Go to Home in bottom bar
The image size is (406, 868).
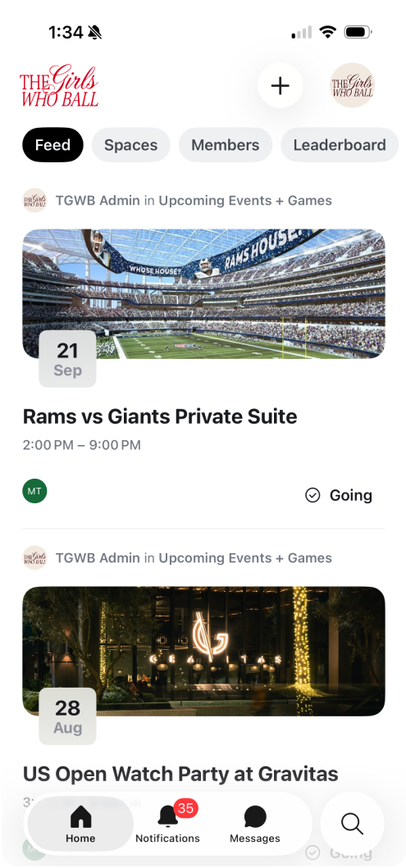(x=80, y=824)
